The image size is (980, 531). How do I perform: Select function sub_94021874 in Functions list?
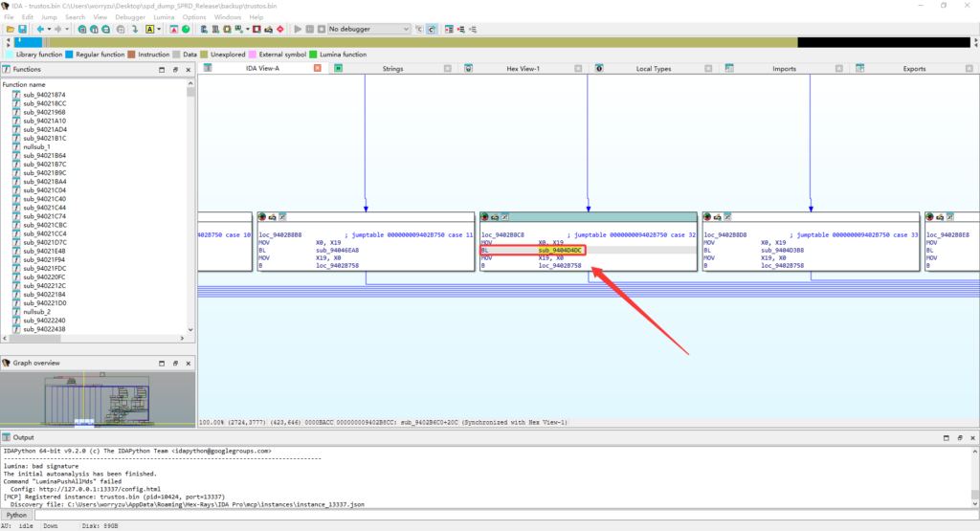[x=44, y=95]
